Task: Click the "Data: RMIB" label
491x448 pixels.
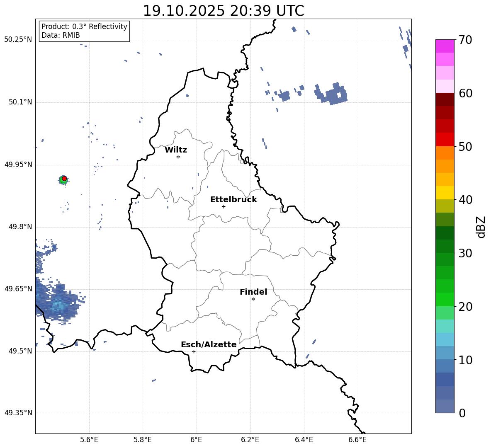Action: pyautogui.click(x=61, y=35)
